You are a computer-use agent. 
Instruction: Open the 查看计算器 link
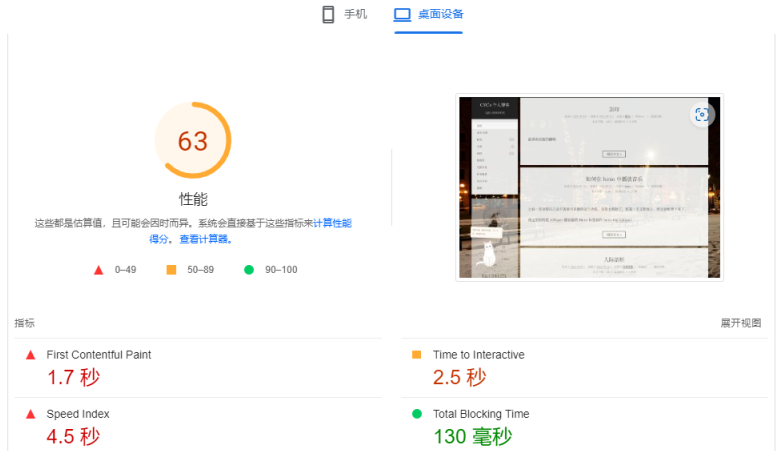[205, 239]
